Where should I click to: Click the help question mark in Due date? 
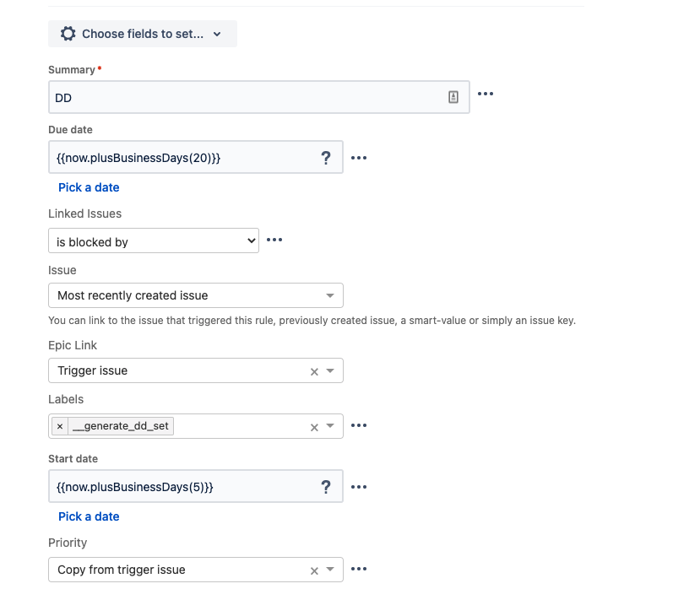326,158
